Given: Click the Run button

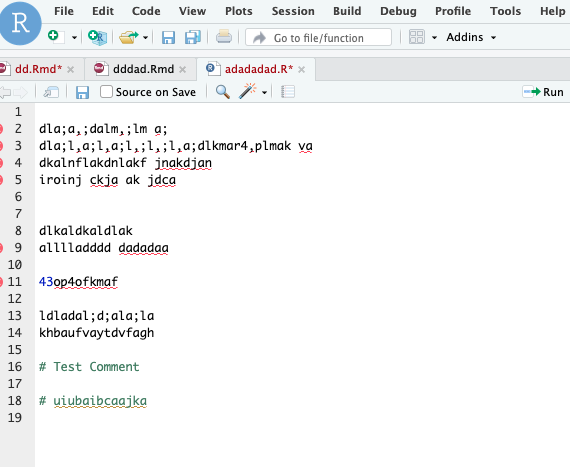Looking at the screenshot, I should pyautogui.click(x=543, y=92).
